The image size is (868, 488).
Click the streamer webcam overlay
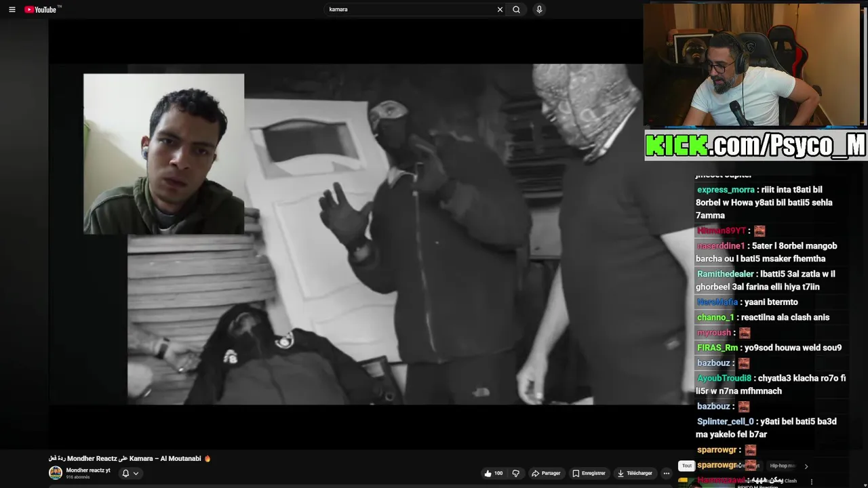pyautogui.click(x=751, y=65)
